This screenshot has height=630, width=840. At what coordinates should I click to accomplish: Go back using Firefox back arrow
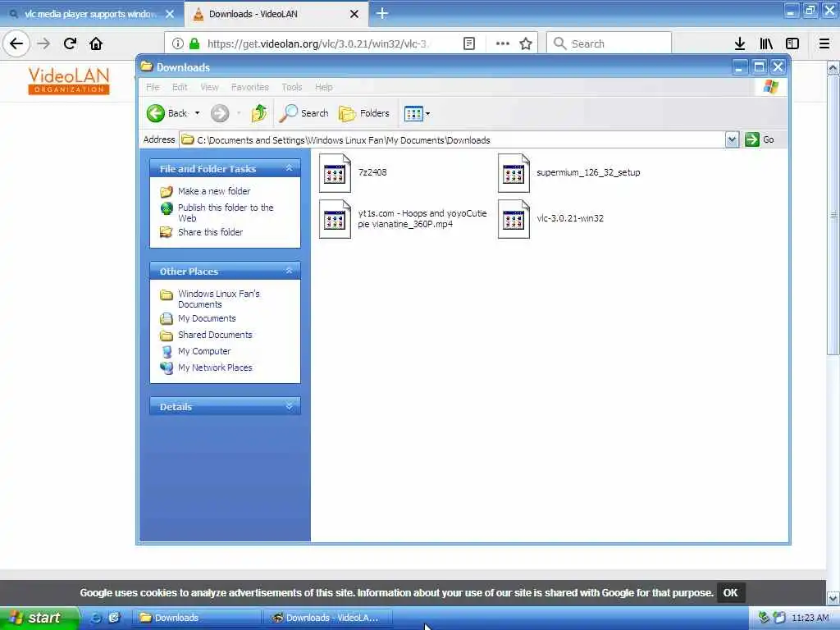pyautogui.click(x=16, y=43)
